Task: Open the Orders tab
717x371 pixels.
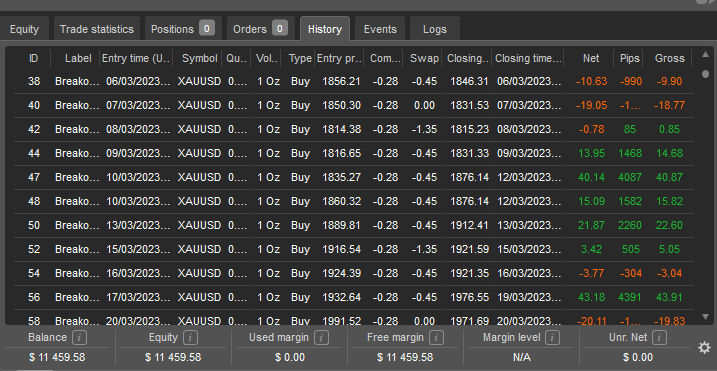Action: click(x=261, y=29)
